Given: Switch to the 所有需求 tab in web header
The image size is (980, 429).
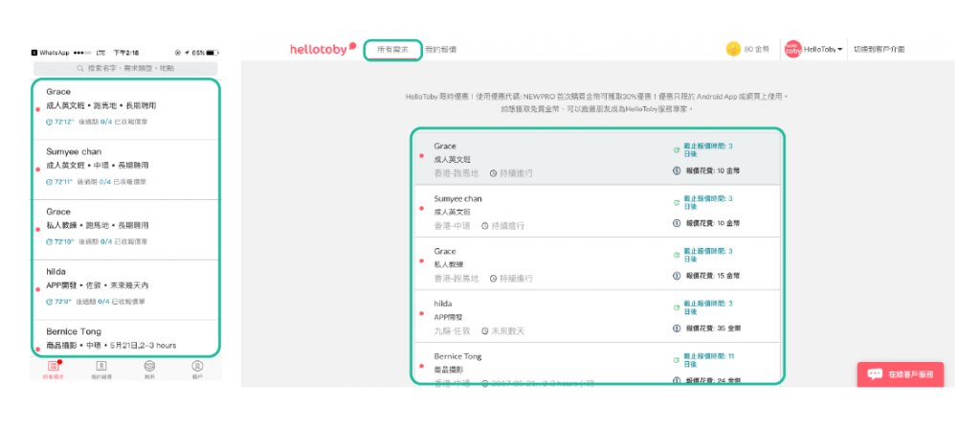Looking at the screenshot, I should (392, 49).
